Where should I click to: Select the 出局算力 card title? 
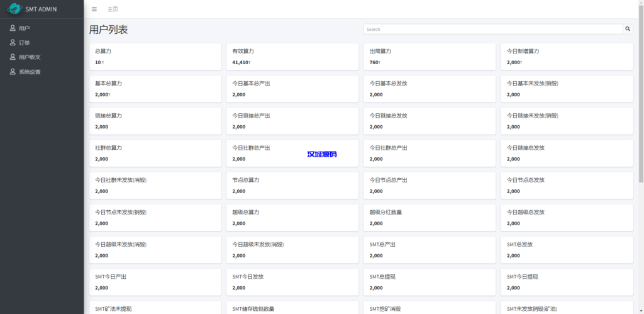tap(380, 52)
